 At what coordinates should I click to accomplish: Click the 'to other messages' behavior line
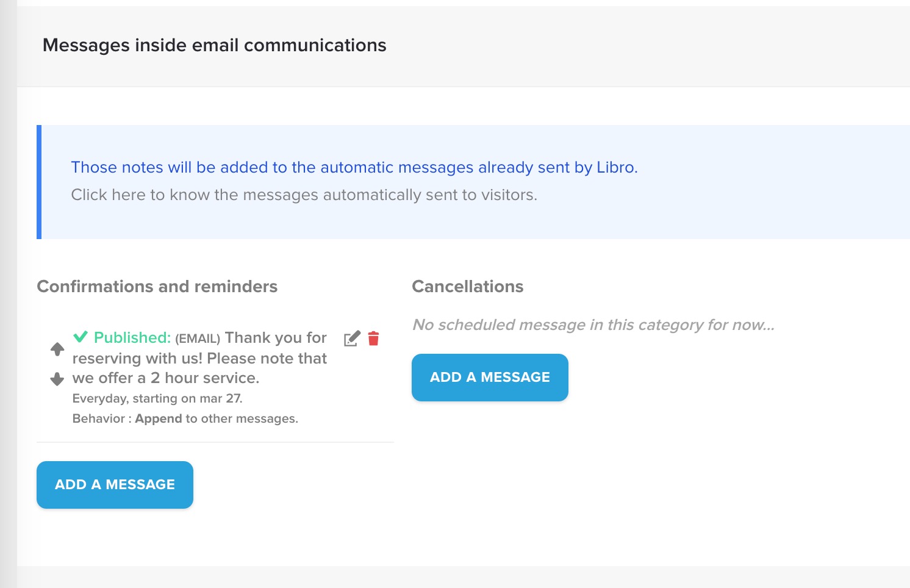(x=242, y=418)
